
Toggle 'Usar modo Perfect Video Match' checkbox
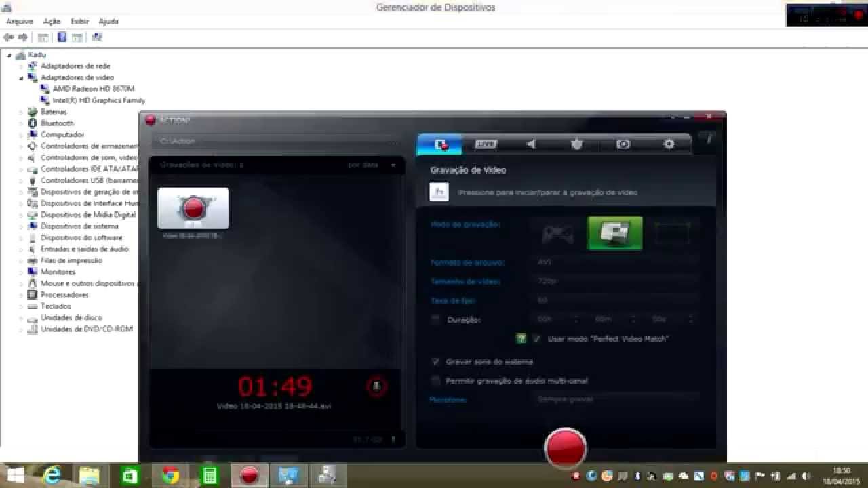tap(536, 338)
